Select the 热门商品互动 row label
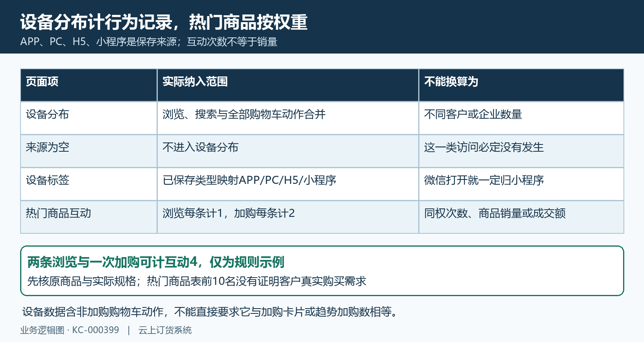This screenshot has height=342, width=644. (89, 217)
